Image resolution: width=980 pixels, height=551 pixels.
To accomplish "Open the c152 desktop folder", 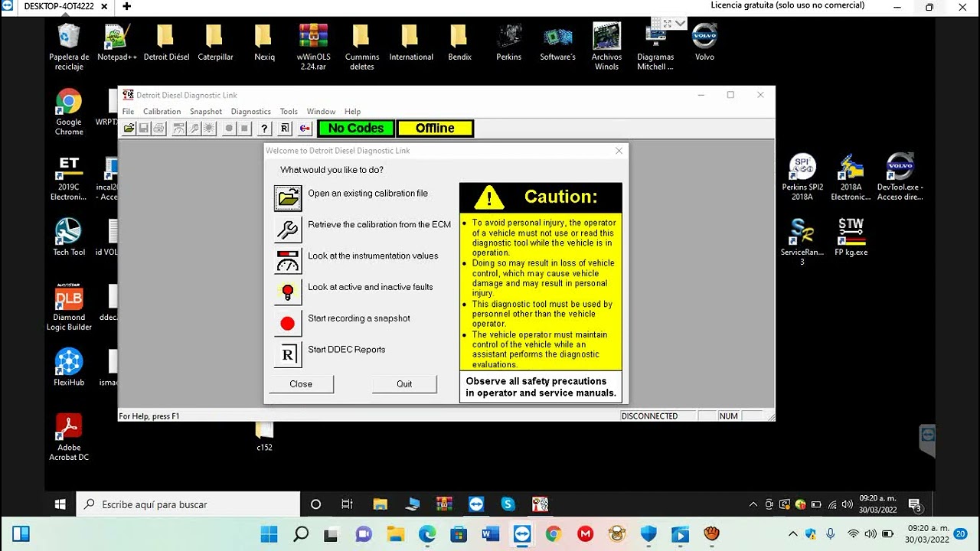I will tap(264, 437).
